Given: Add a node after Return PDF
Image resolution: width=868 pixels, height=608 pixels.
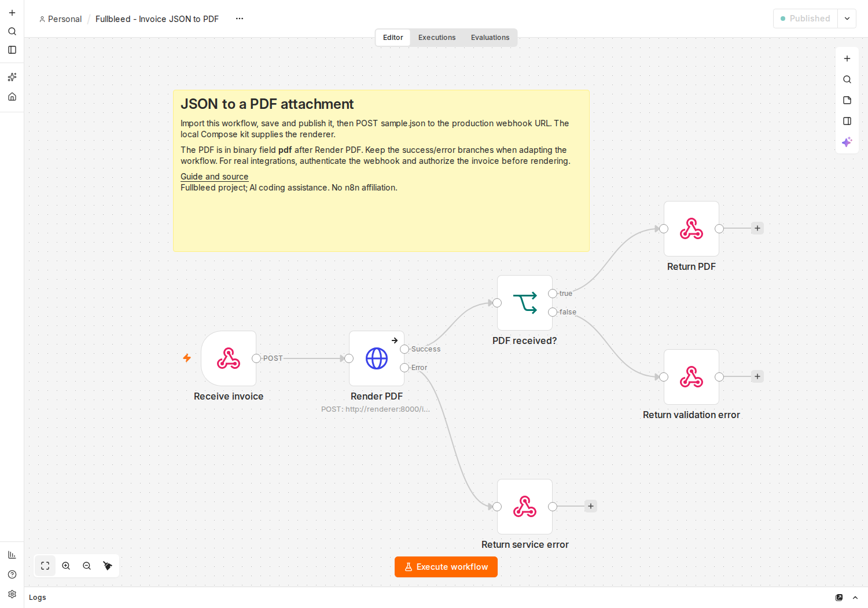Looking at the screenshot, I should coord(757,228).
